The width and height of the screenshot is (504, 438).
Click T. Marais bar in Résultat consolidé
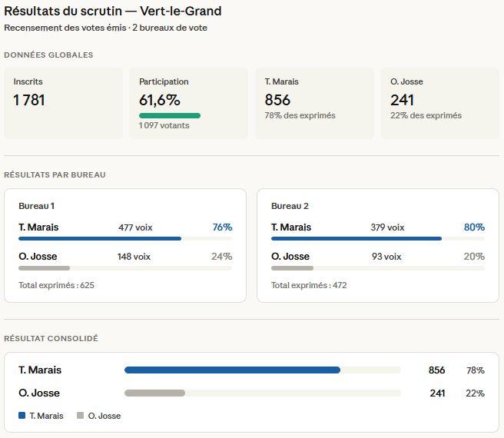tap(232, 370)
